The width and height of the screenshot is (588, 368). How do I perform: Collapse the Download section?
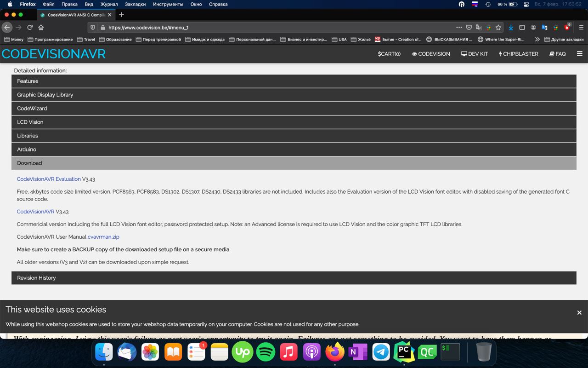[294, 163]
